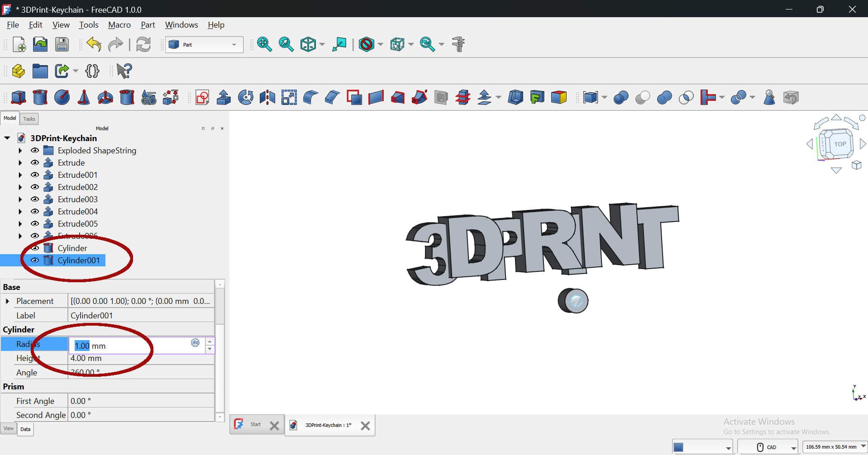Expand the Extrude003 tree item
This screenshot has height=455, width=868.
[x=20, y=199]
